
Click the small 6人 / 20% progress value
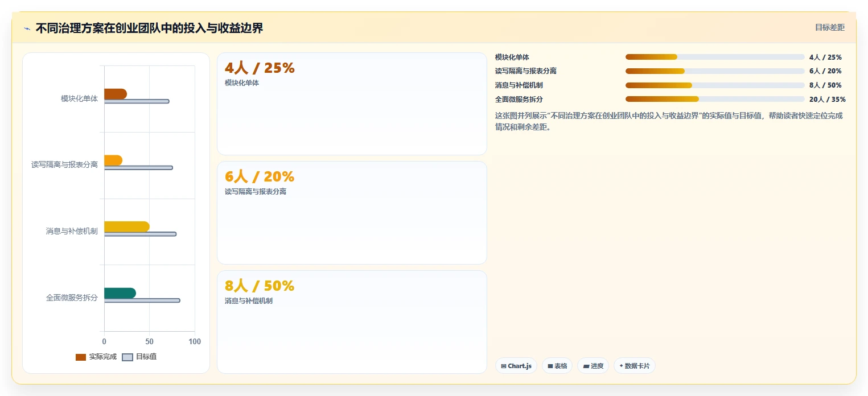pos(825,71)
